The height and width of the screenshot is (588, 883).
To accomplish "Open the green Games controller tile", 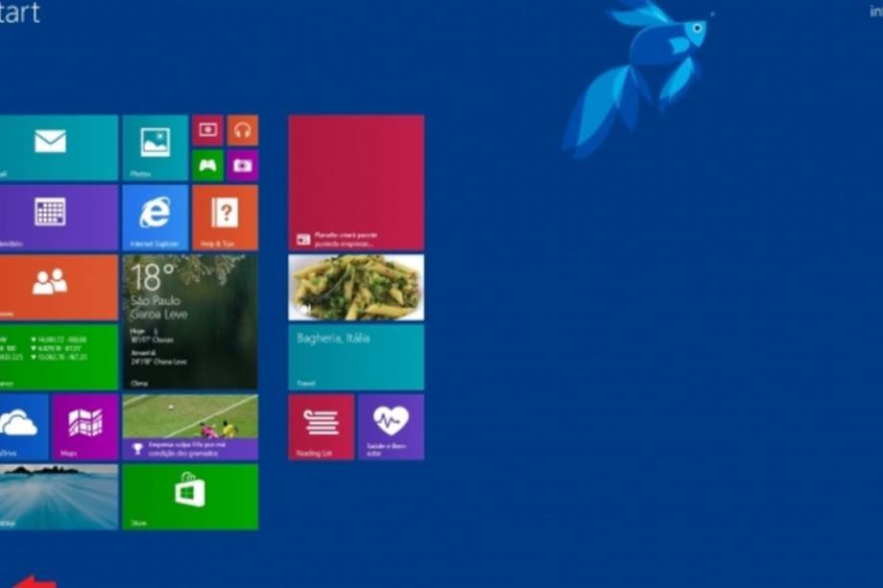I will point(208,165).
